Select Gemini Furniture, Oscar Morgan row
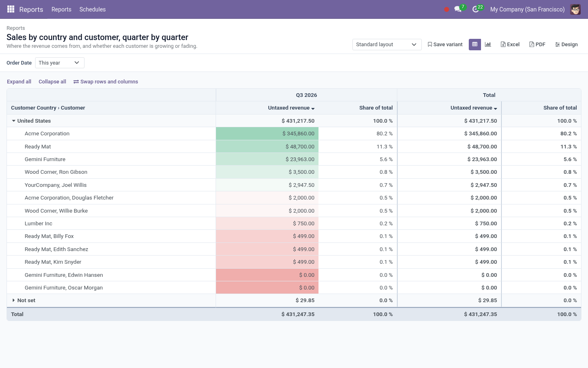 coord(294,288)
